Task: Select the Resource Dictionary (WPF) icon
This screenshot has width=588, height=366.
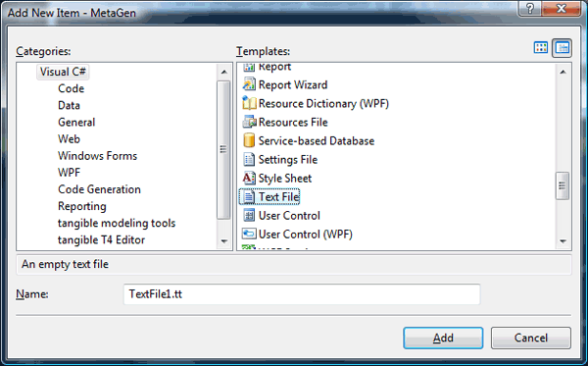Action: (249, 103)
